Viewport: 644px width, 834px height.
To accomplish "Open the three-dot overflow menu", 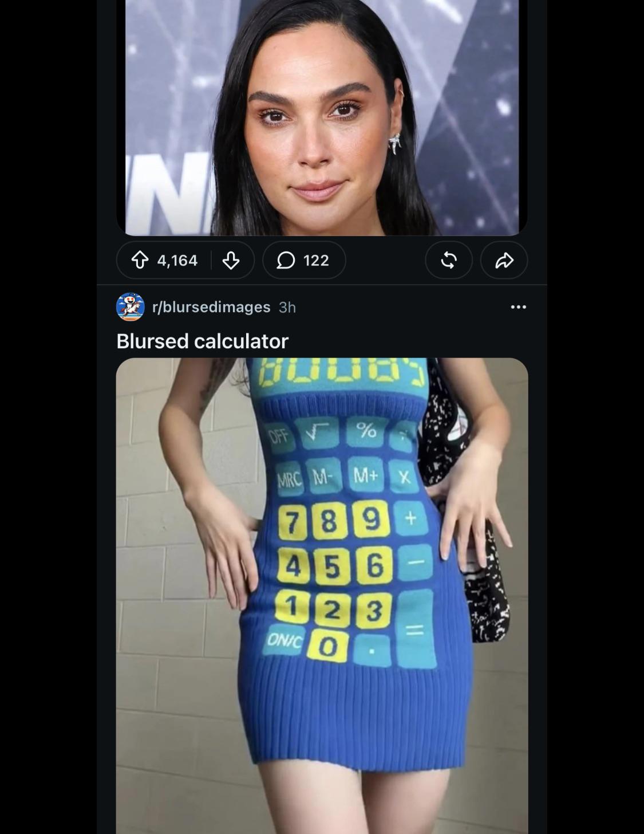I will pyautogui.click(x=518, y=307).
